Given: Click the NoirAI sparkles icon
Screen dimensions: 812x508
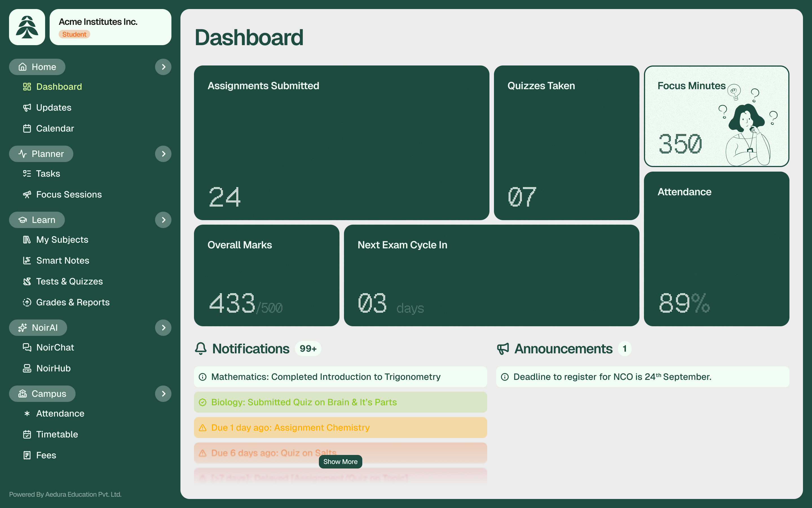Looking at the screenshot, I should click(23, 328).
